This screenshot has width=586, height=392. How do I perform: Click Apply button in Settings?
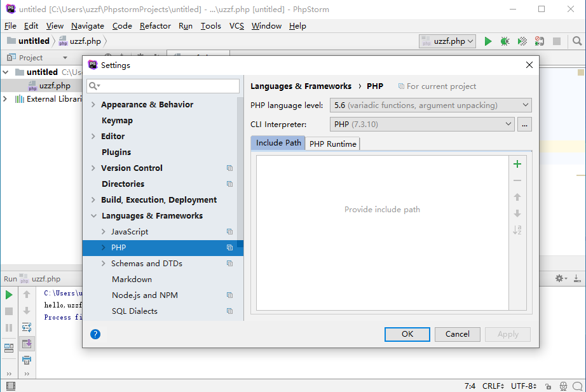pos(508,334)
